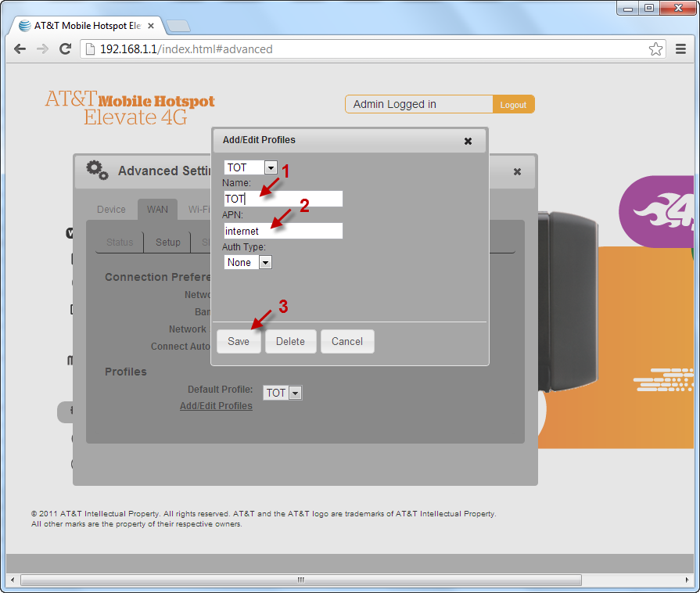Switch to the Device tab

(111, 210)
